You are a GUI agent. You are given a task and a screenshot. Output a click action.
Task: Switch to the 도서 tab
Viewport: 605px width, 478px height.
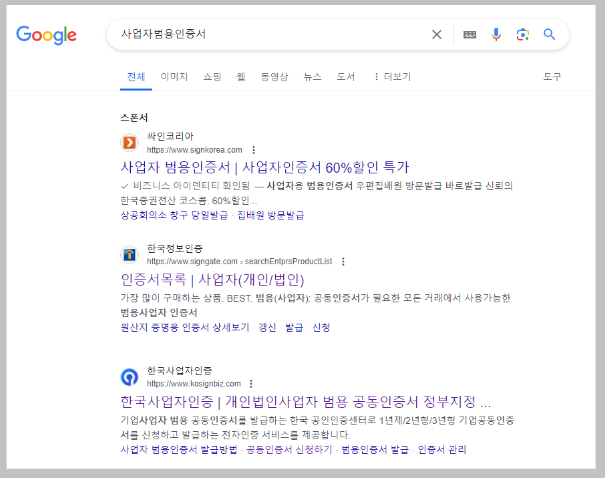pyautogui.click(x=345, y=77)
